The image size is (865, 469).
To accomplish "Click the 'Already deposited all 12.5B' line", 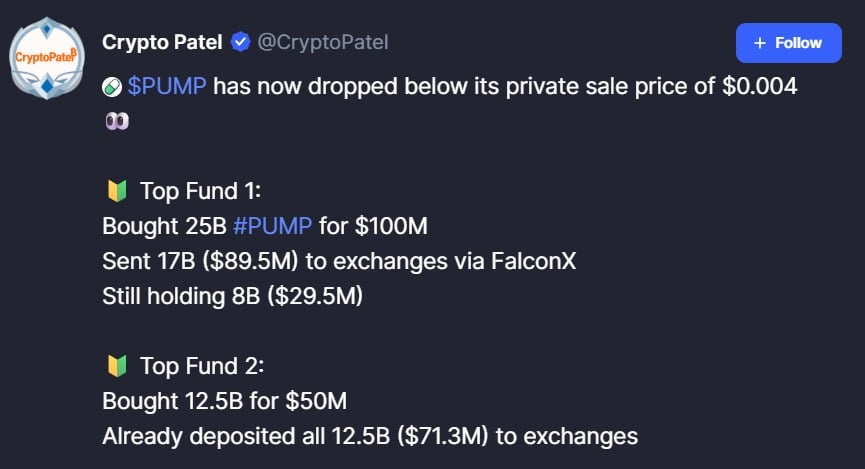I will point(369,437).
